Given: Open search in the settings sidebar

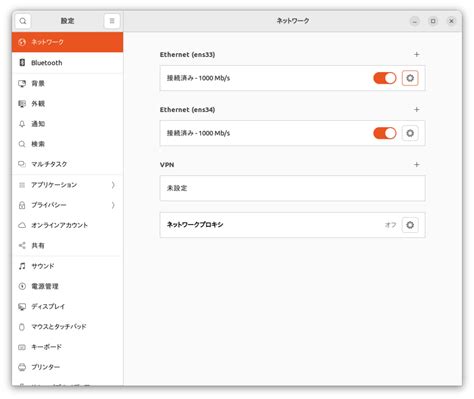Looking at the screenshot, I should (23, 21).
